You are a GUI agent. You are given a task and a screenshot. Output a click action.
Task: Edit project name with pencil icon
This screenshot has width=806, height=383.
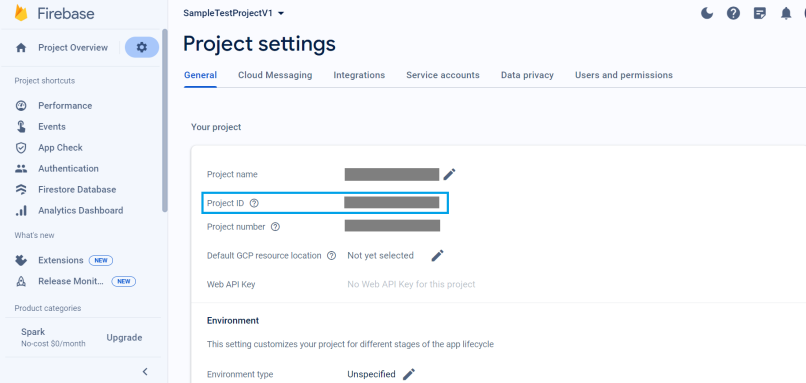pos(449,174)
